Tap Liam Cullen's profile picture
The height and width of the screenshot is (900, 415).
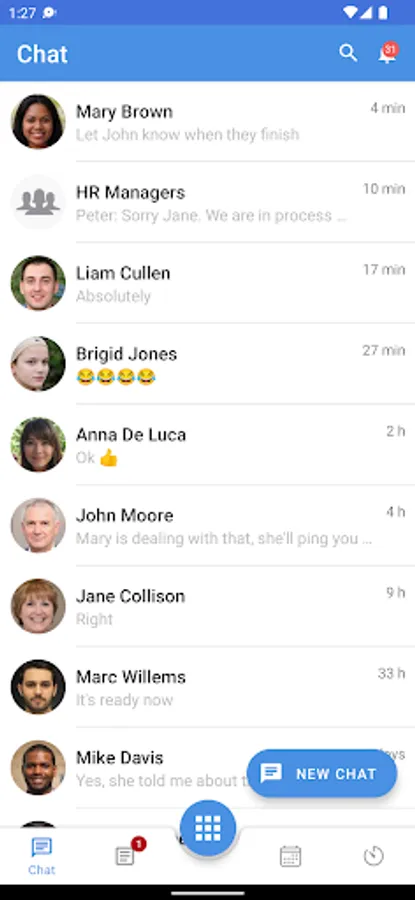(38, 284)
